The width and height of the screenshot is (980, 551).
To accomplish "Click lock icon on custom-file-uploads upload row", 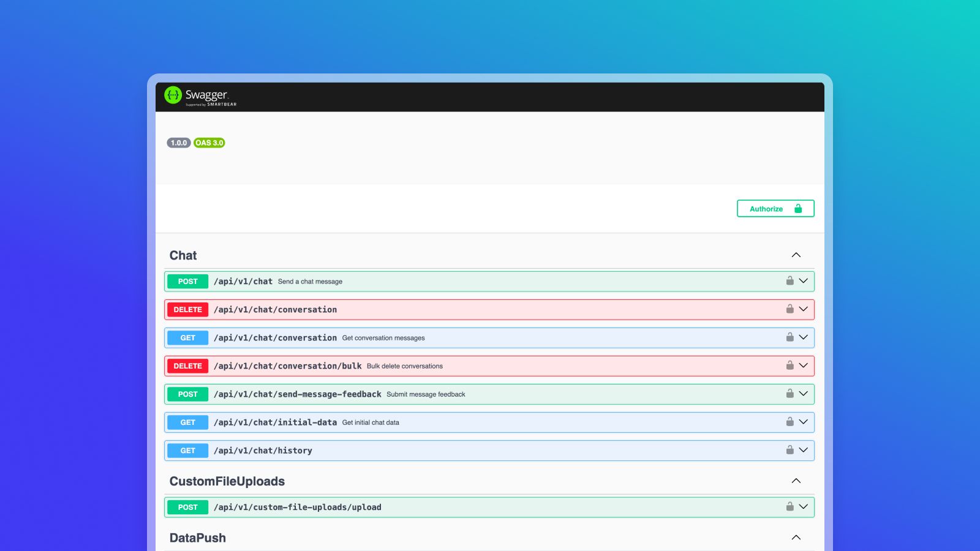I will pyautogui.click(x=790, y=507).
